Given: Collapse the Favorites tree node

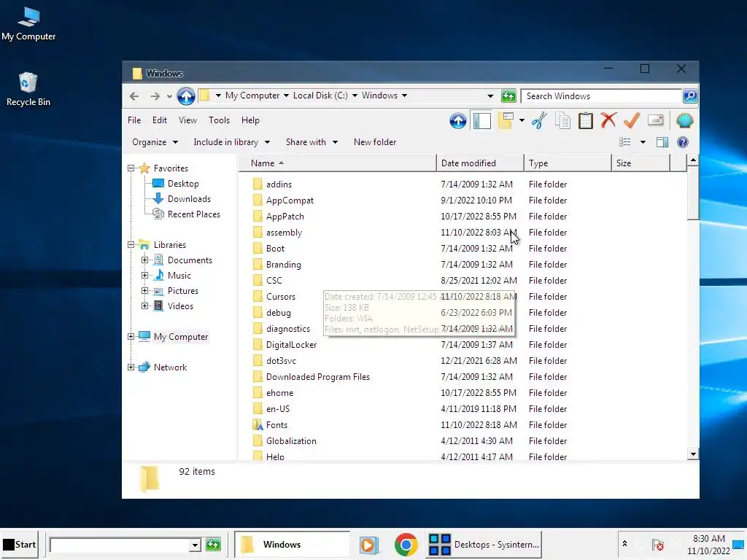Looking at the screenshot, I should click(131, 168).
